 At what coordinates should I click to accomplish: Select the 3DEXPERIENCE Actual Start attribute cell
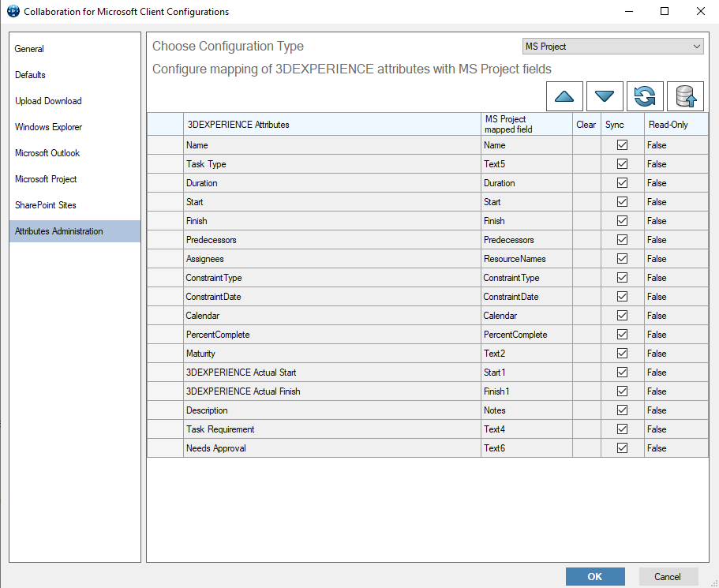click(x=332, y=373)
